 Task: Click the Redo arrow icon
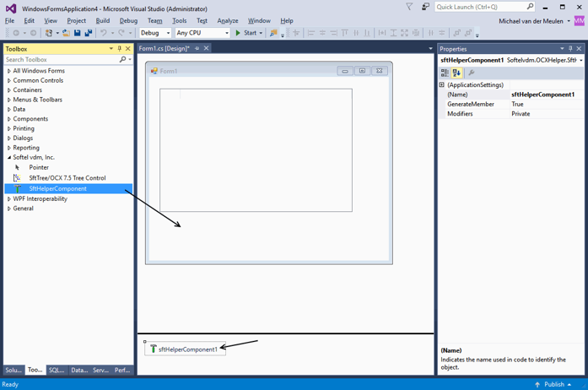tap(121, 33)
